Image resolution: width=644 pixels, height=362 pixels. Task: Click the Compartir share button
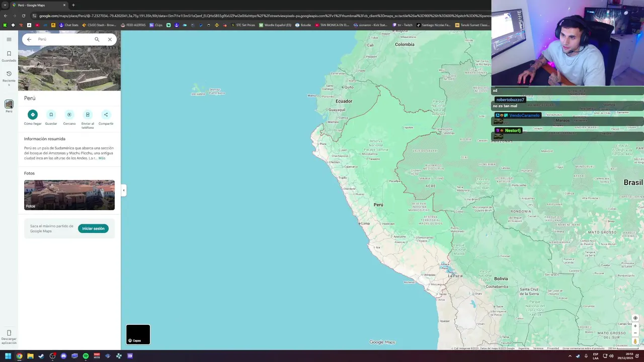click(x=106, y=117)
